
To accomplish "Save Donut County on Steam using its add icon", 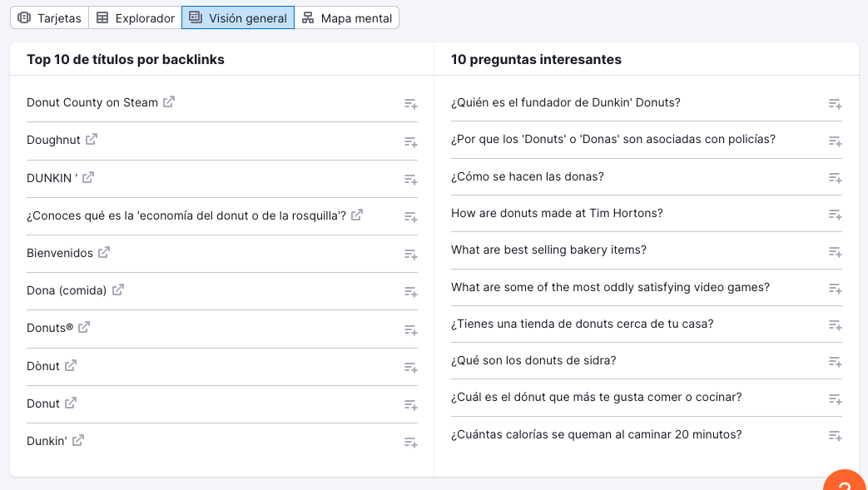I will coord(410,104).
